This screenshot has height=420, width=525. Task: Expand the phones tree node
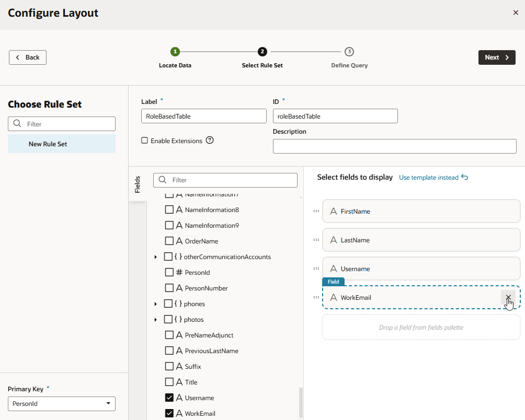coord(155,304)
